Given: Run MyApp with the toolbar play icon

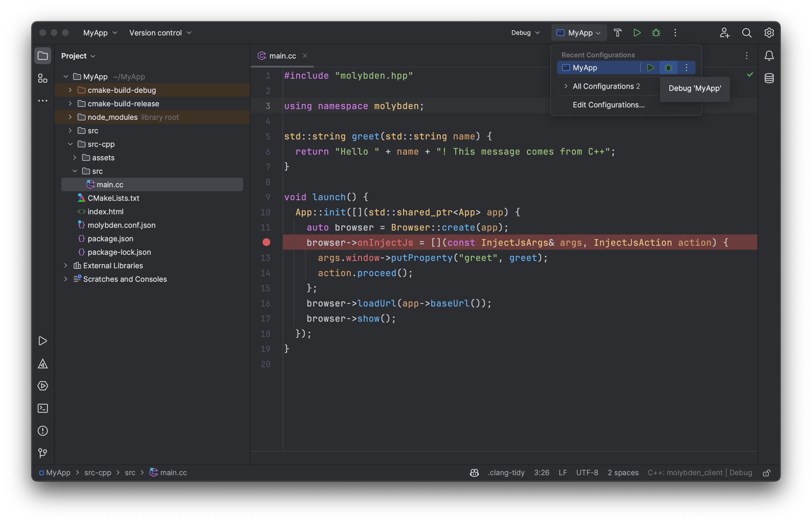Looking at the screenshot, I should point(637,33).
